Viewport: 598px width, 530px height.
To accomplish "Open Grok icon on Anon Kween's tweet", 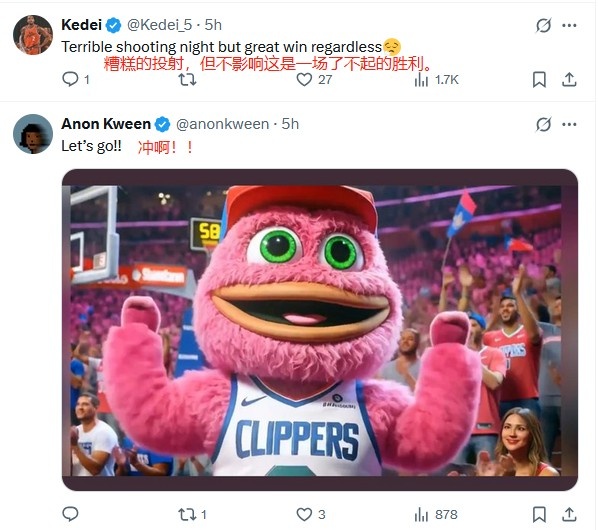I will pos(543,124).
